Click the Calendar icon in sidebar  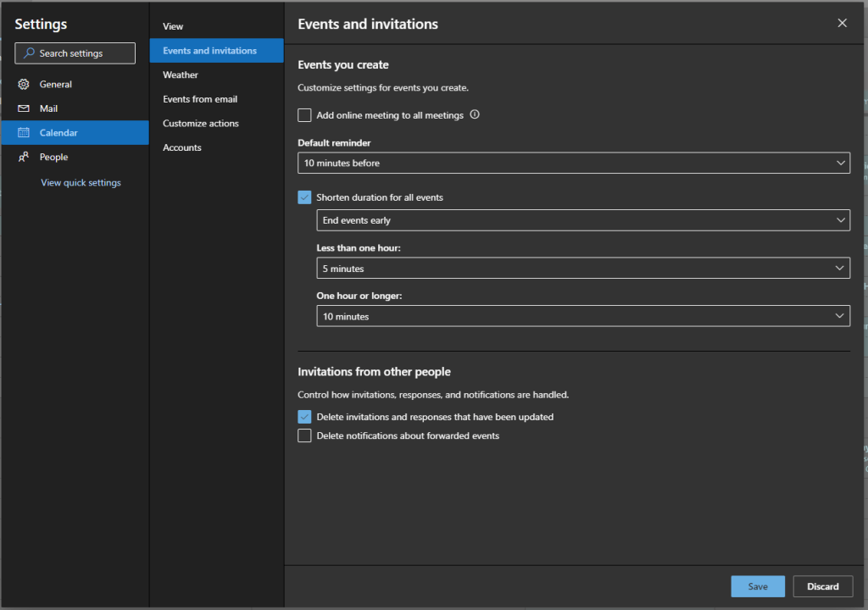pyautogui.click(x=24, y=133)
